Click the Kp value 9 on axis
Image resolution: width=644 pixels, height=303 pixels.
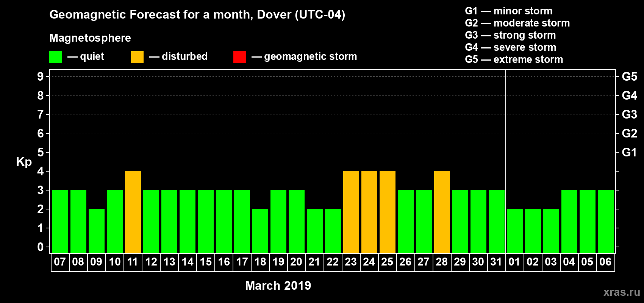coord(41,77)
